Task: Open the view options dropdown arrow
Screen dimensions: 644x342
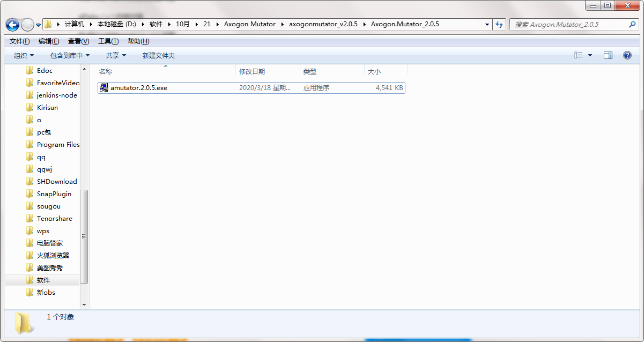Action: point(590,55)
